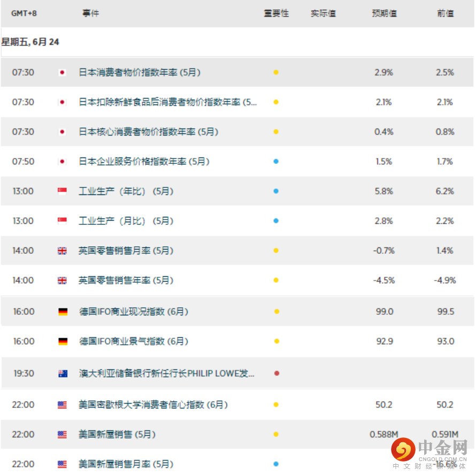Click the 事件 column header
This screenshot has height=476, width=475.
tap(90, 13)
